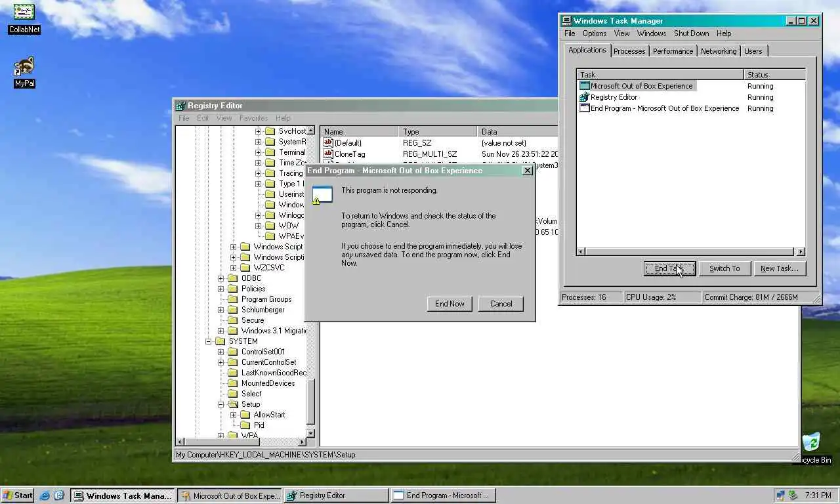Click the open Setup folder icon

234,404
